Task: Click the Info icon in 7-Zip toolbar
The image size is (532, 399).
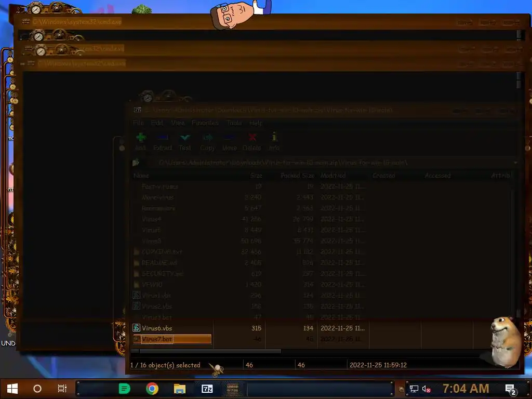Action: click(x=274, y=137)
